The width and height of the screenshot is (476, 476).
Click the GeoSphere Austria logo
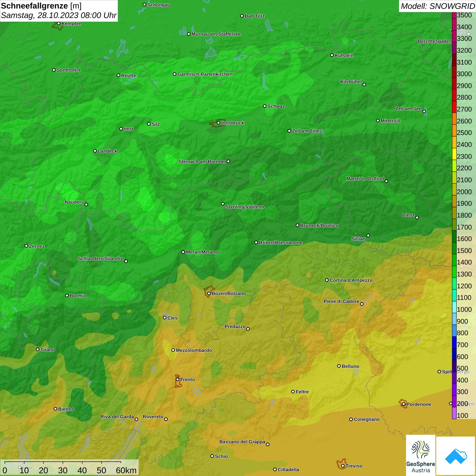[421, 455]
